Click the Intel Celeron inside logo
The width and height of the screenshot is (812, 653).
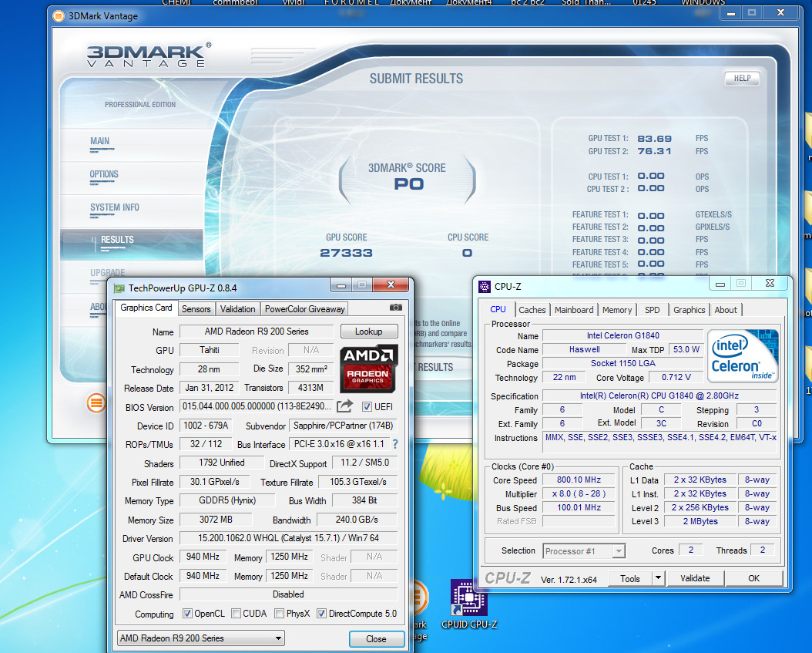pos(743,356)
